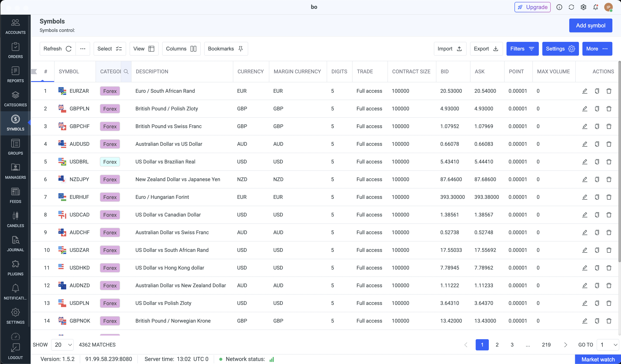Open the Show 20 page size dropdown
The image size is (621, 364).
[x=63, y=345]
